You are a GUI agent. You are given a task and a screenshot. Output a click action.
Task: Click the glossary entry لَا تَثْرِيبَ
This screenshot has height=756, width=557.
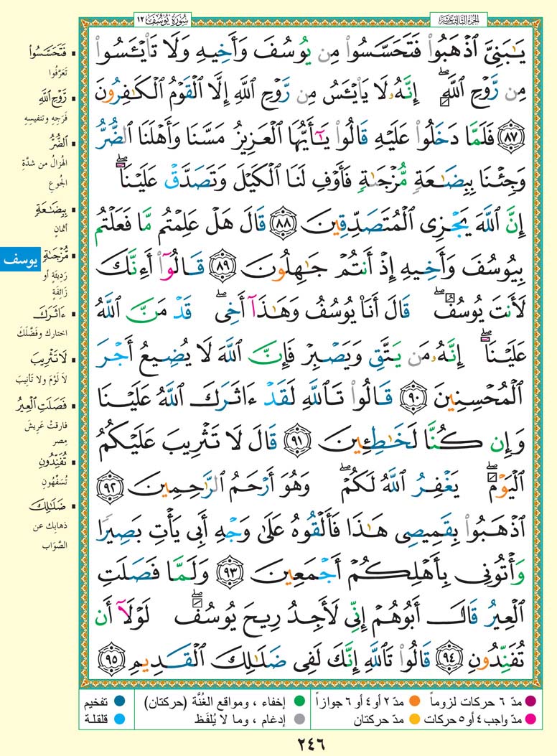(37, 360)
